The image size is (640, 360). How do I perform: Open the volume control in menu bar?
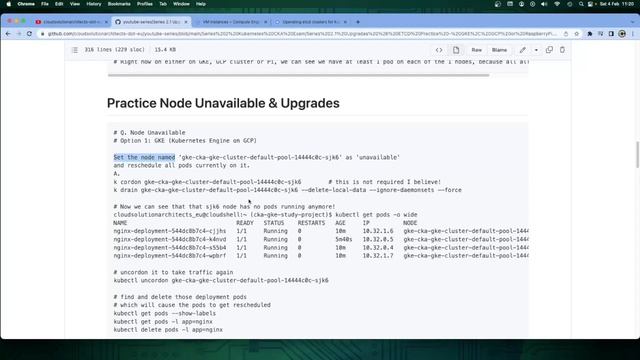click(x=544, y=4)
